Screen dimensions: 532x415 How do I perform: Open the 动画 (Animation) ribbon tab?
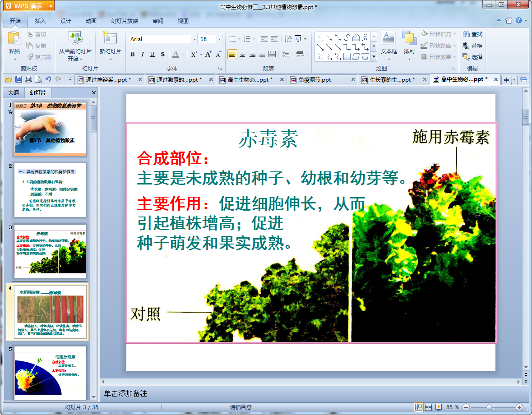click(x=91, y=21)
